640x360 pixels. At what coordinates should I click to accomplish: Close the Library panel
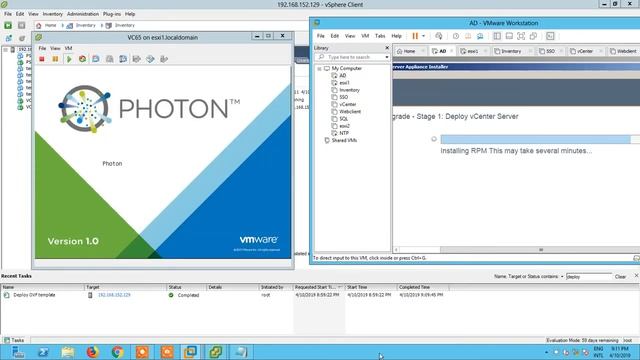click(387, 48)
